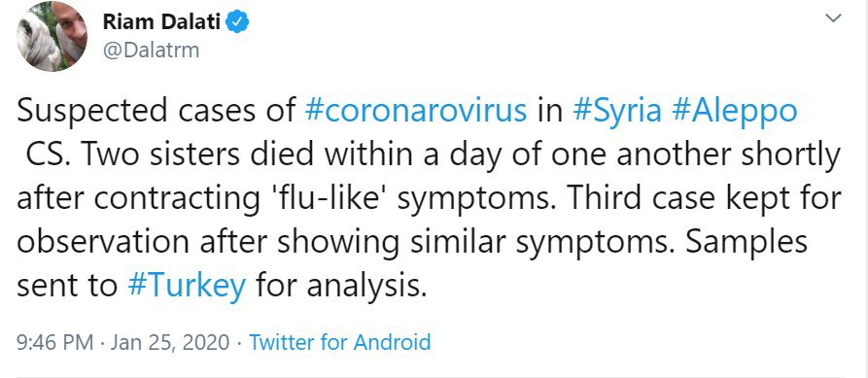
Task: Open the Riam Dalati display name link
Action: click(x=161, y=22)
